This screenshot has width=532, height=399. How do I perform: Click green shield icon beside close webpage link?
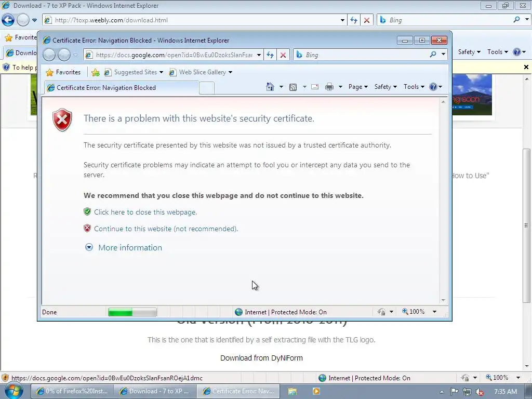click(87, 212)
